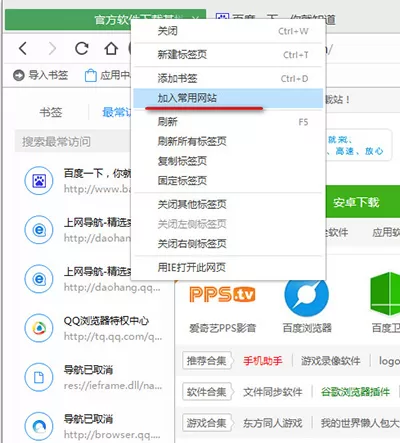400x443 pixels.
Task: Click the 搜索最常访问 search field
Action: point(73,142)
